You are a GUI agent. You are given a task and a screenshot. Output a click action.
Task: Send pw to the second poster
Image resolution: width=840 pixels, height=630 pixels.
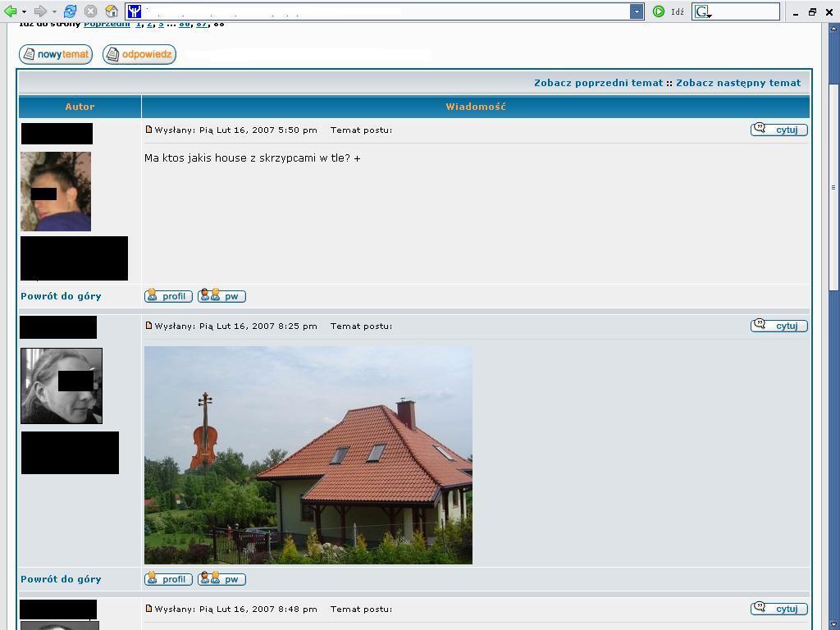pyautogui.click(x=221, y=579)
